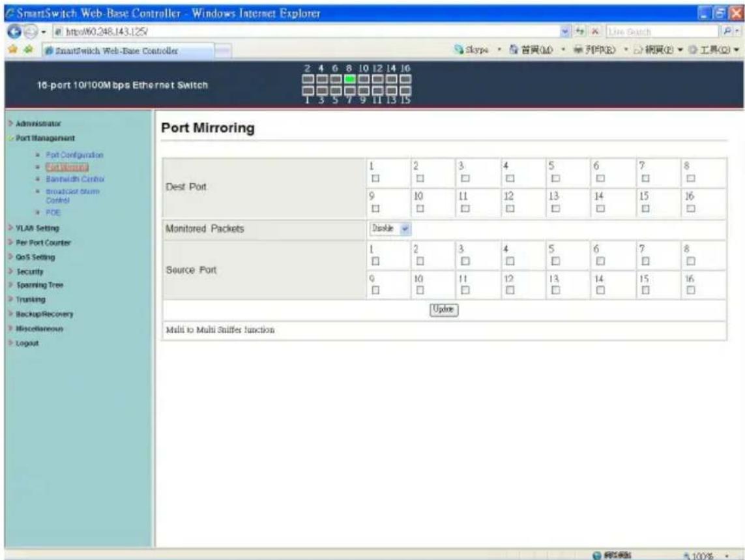Click the port 2 indicator icon

(x=308, y=79)
